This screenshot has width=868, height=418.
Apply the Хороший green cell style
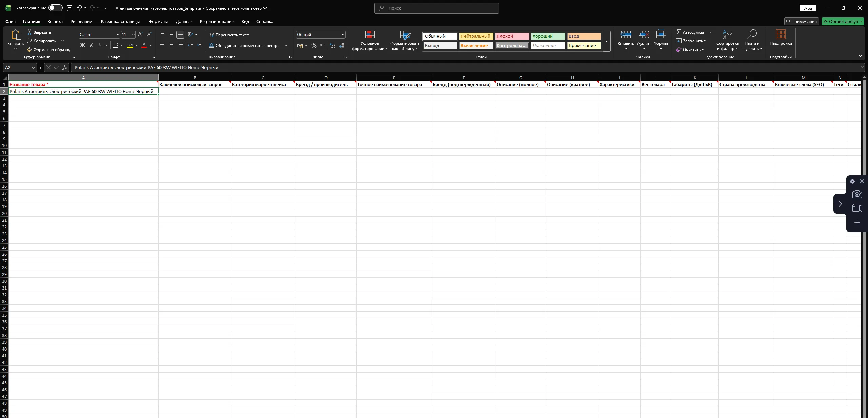click(548, 36)
